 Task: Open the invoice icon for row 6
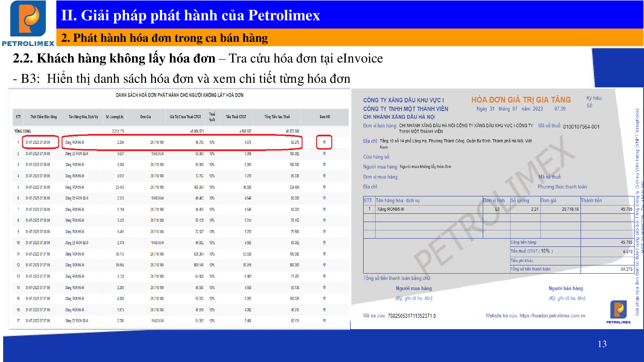click(324, 198)
